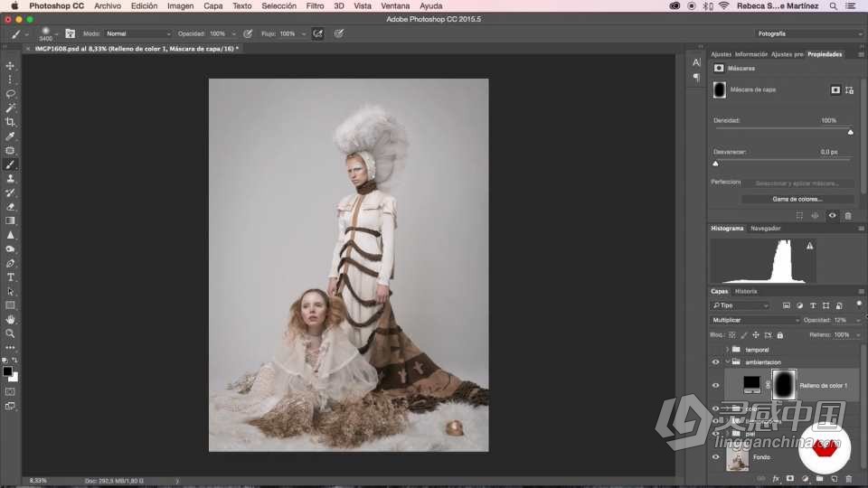Hide the Relleno de color 1 layer
Viewport: 868px width, 488px height.
[x=715, y=386]
